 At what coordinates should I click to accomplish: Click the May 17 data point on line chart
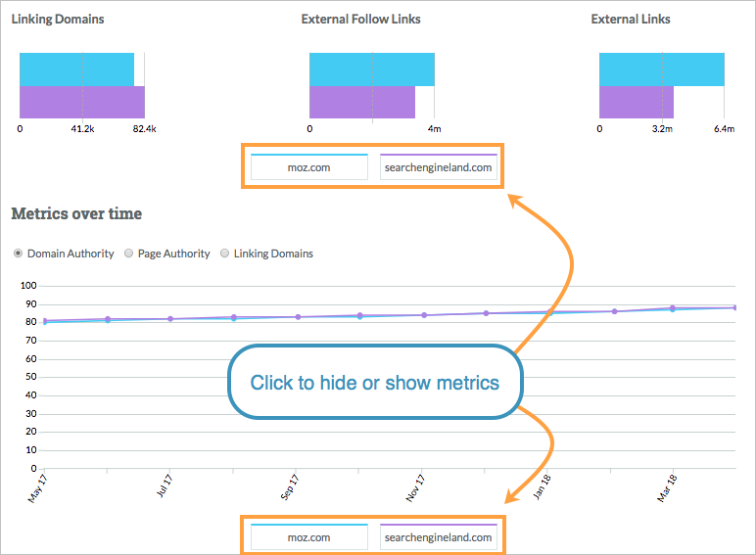(x=45, y=321)
